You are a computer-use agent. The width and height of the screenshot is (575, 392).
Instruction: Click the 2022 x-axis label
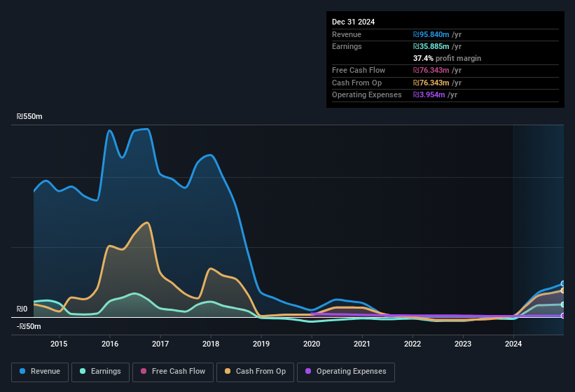pos(413,344)
